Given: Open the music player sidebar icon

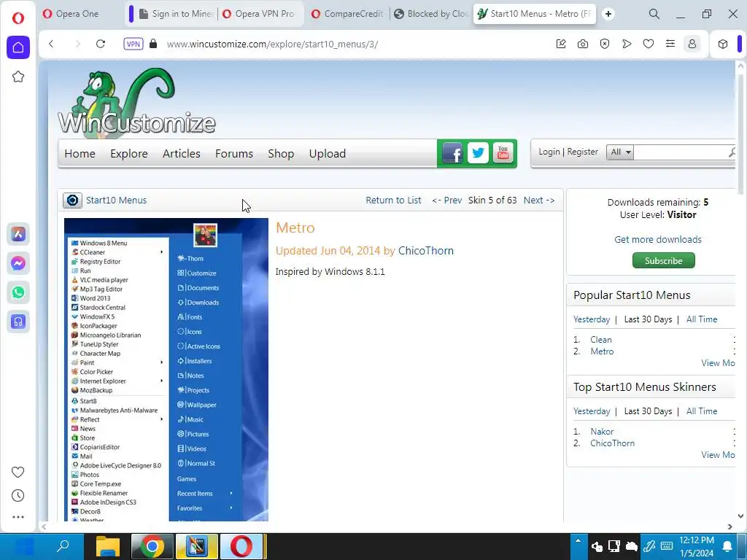Looking at the screenshot, I should pos(18,322).
